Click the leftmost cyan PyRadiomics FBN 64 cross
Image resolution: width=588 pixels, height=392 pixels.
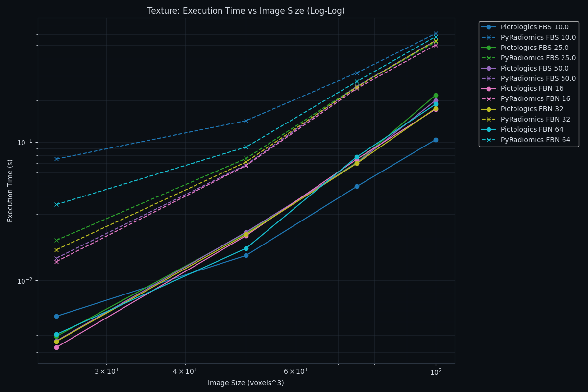[56, 204]
